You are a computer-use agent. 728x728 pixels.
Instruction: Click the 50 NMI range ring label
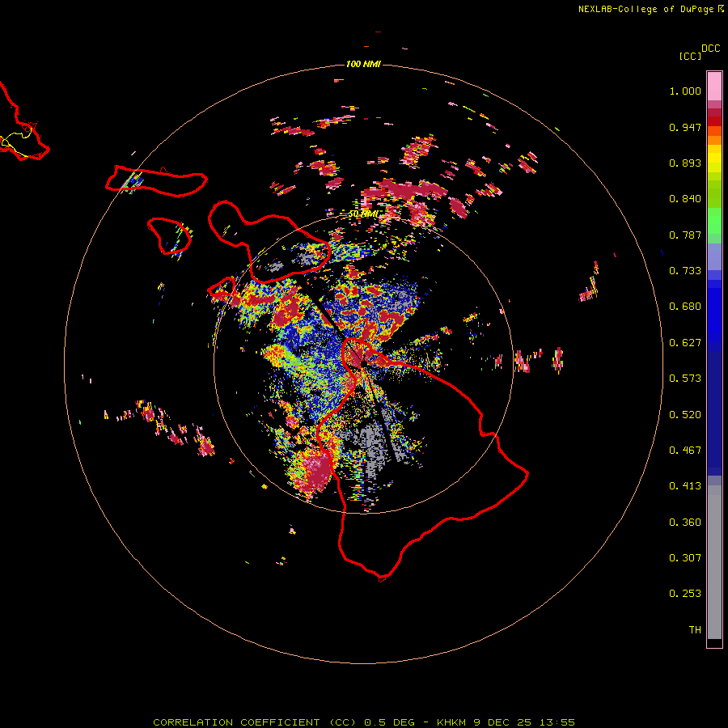[x=363, y=214]
